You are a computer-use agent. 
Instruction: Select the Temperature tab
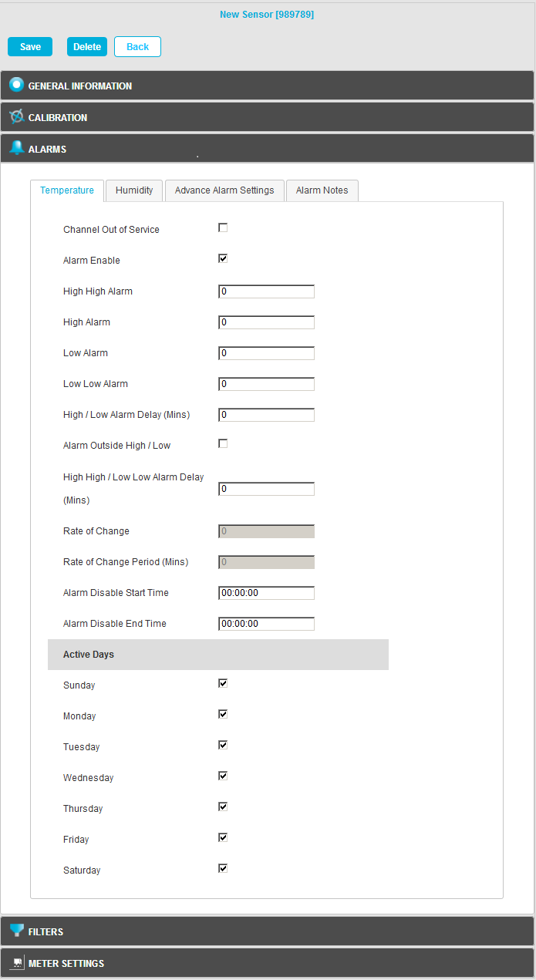67,190
